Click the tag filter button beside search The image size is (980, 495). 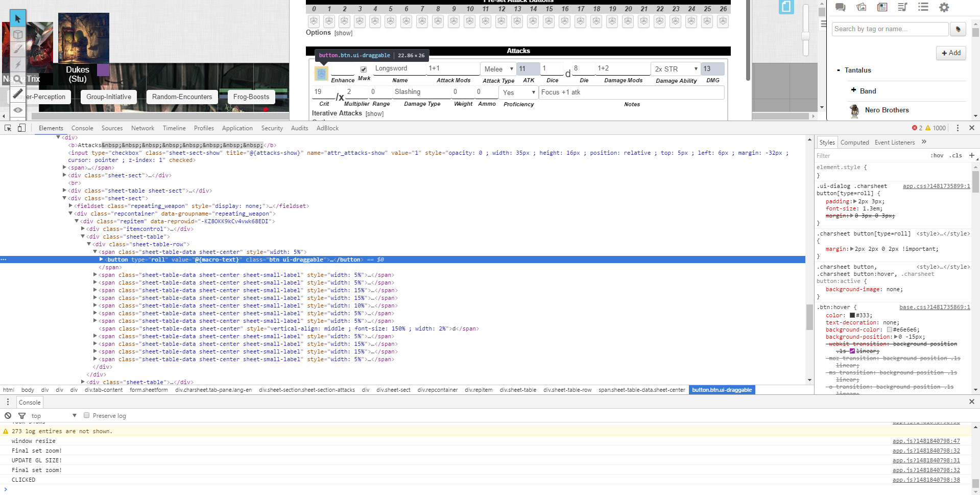[958, 30]
